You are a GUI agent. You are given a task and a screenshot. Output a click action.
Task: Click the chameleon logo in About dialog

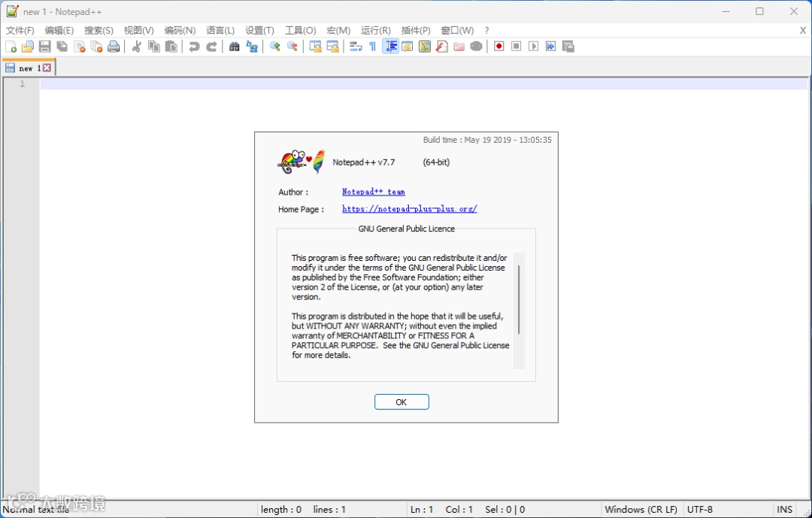tap(301, 162)
